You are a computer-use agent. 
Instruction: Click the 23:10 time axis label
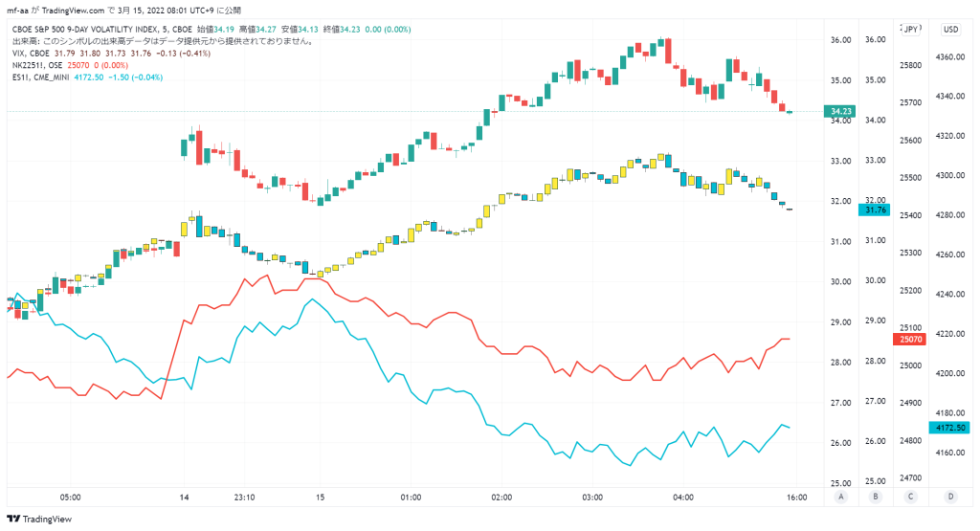point(244,498)
